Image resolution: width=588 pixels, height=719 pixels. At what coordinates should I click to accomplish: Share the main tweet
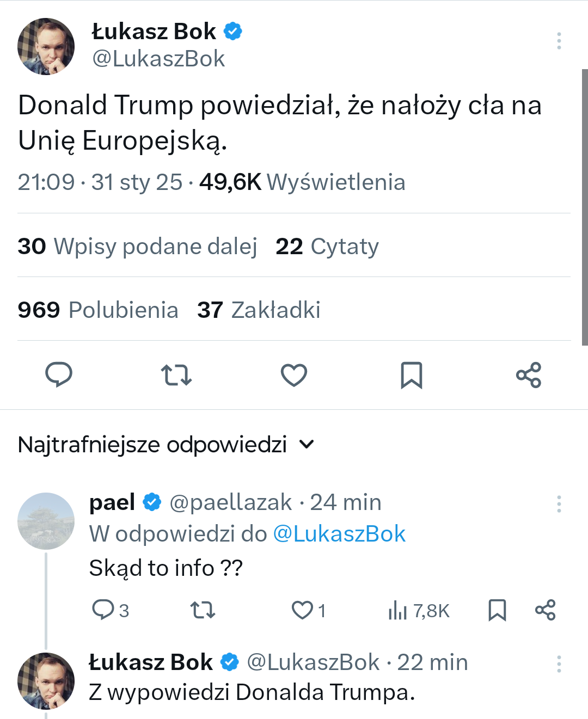529,375
